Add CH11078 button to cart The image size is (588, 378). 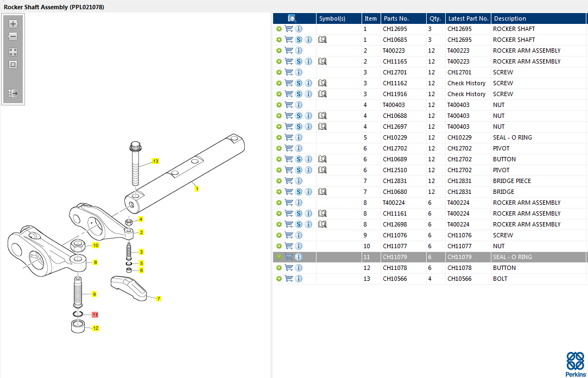pos(289,268)
